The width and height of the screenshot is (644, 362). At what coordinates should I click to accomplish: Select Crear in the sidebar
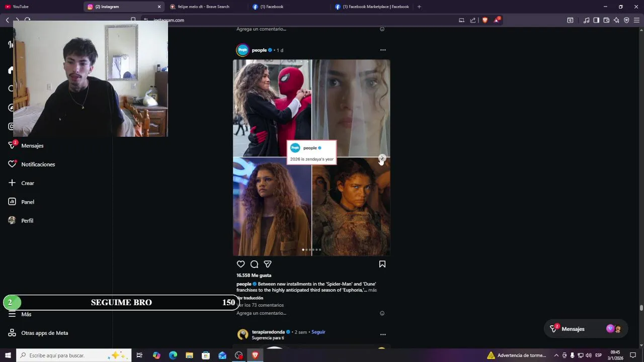21,183
